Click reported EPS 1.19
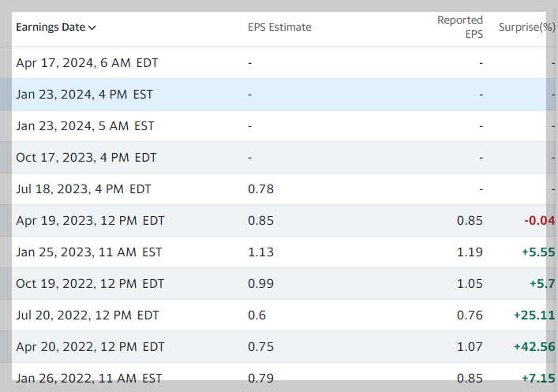The height and width of the screenshot is (392, 558). (470, 252)
